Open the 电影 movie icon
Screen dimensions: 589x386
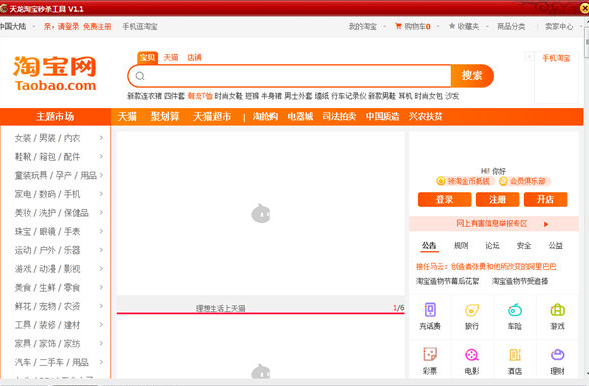(x=472, y=354)
